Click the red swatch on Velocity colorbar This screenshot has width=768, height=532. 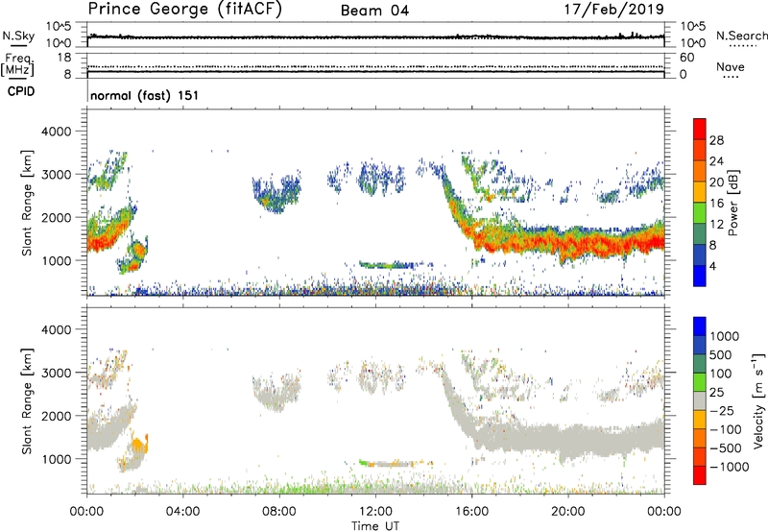pyautogui.click(x=700, y=475)
